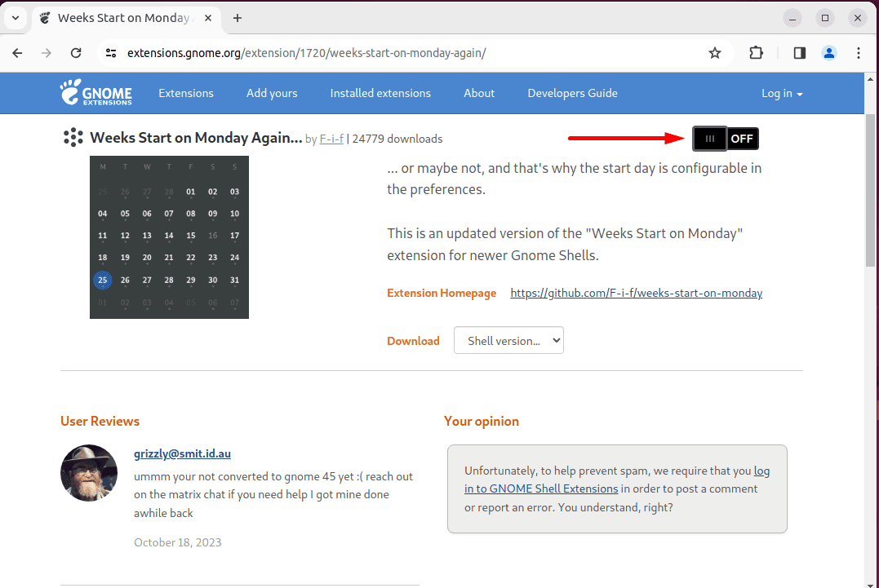
Task: Go back to the previous page
Action: pyautogui.click(x=17, y=53)
